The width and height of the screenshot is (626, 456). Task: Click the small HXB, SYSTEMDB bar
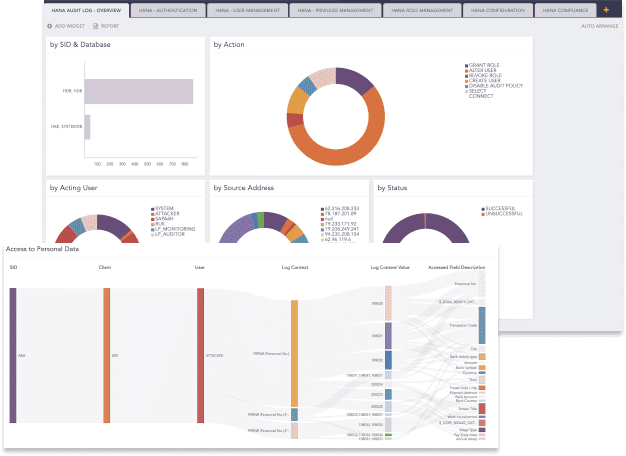click(x=87, y=127)
